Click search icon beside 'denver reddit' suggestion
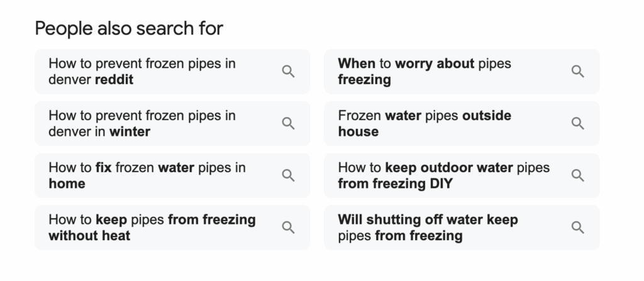 (x=288, y=72)
